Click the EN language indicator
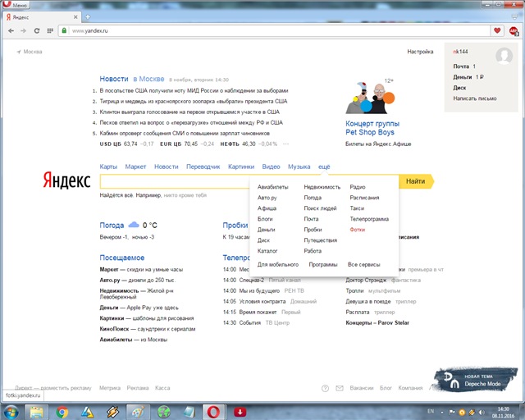 point(431,411)
